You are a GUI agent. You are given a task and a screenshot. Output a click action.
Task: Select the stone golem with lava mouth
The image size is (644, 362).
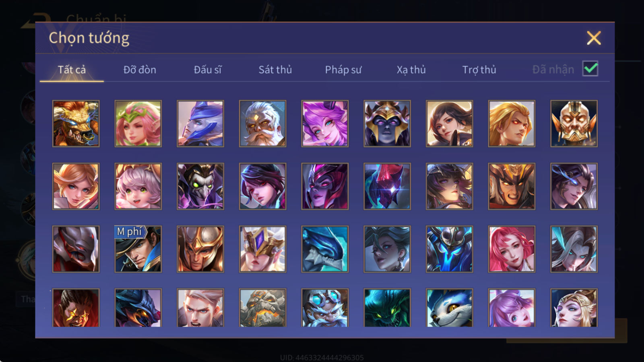click(262, 308)
